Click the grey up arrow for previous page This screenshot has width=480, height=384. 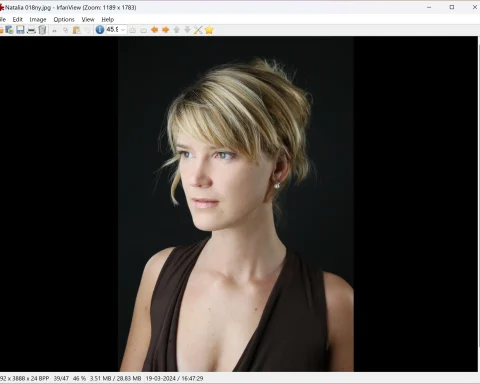click(x=177, y=30)
